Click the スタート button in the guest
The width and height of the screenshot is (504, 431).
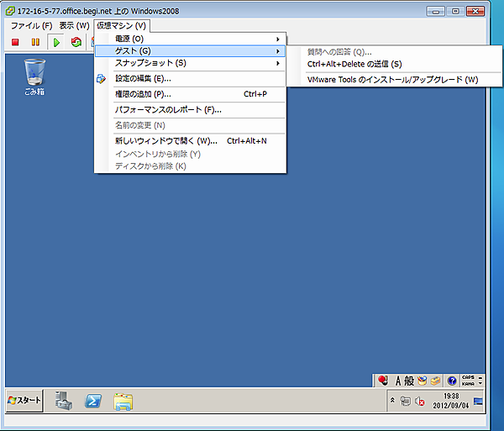point(24,401)
